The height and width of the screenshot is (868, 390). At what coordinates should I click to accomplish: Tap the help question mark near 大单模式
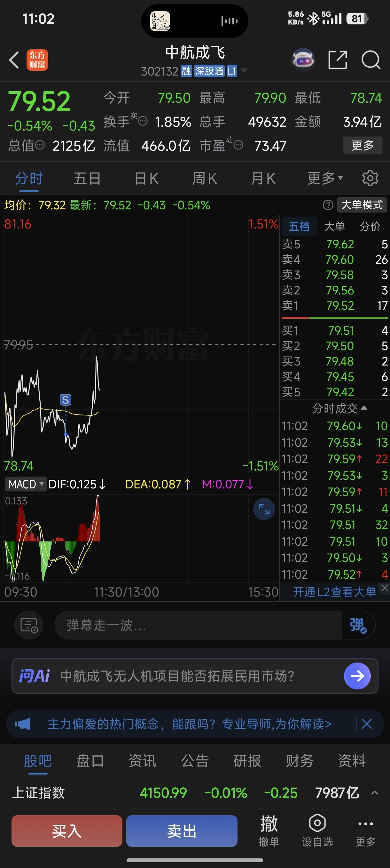(x=328, y=205)
